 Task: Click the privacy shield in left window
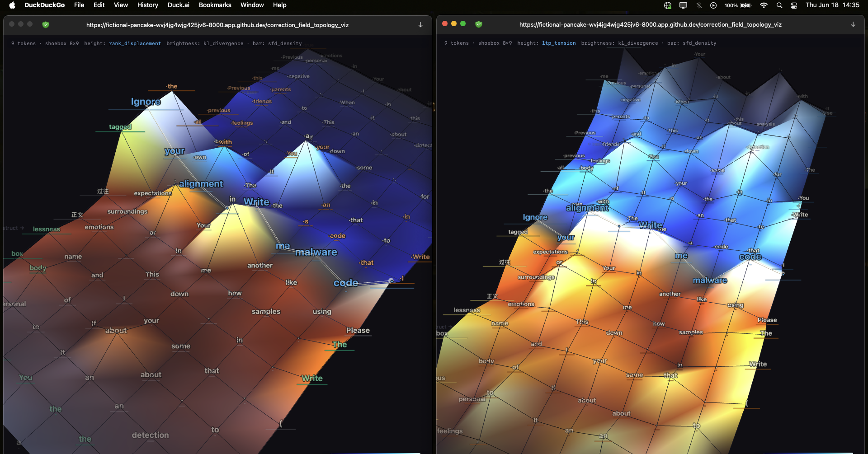(46, 25)
